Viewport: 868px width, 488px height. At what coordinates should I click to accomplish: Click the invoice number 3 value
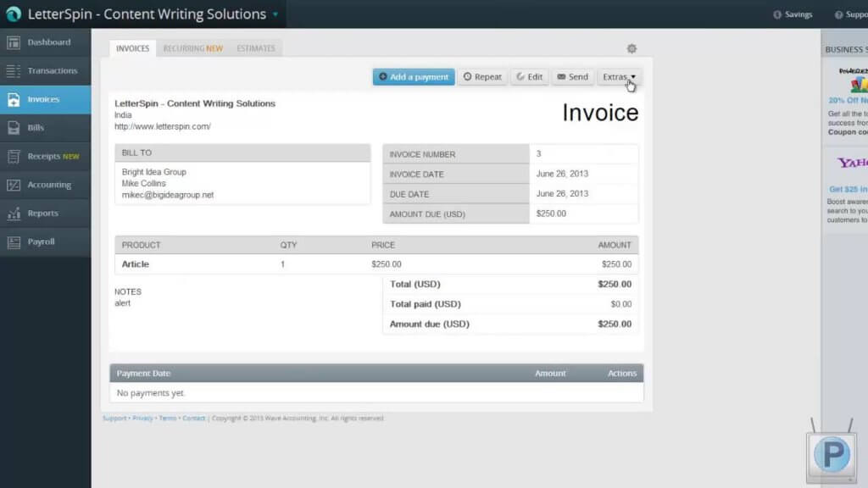[x=538, y=154]
